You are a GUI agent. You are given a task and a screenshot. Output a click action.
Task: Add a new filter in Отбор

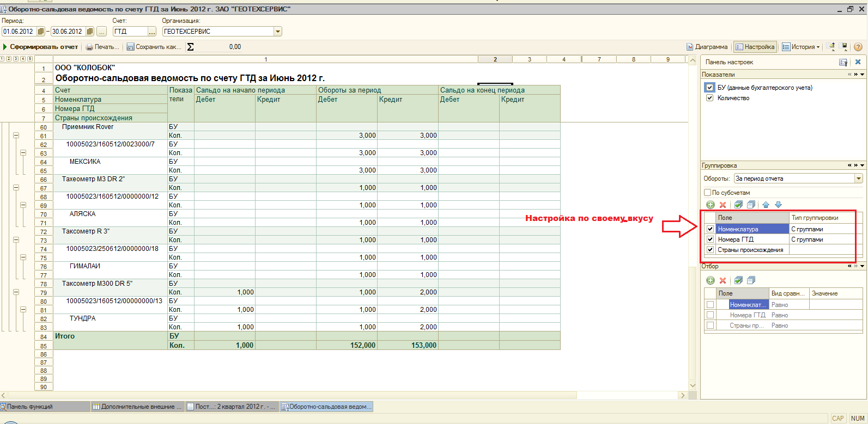click(711, 280)
